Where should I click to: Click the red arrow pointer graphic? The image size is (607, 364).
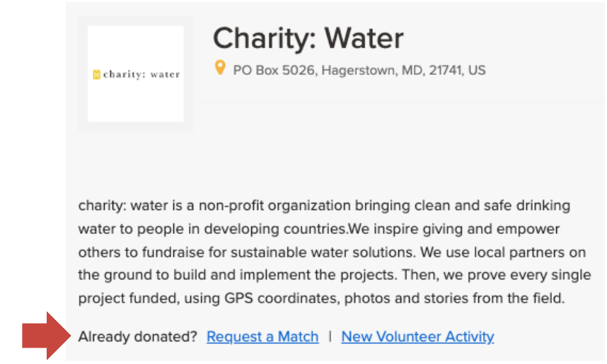pyautogui.click(x=45, y=336)
